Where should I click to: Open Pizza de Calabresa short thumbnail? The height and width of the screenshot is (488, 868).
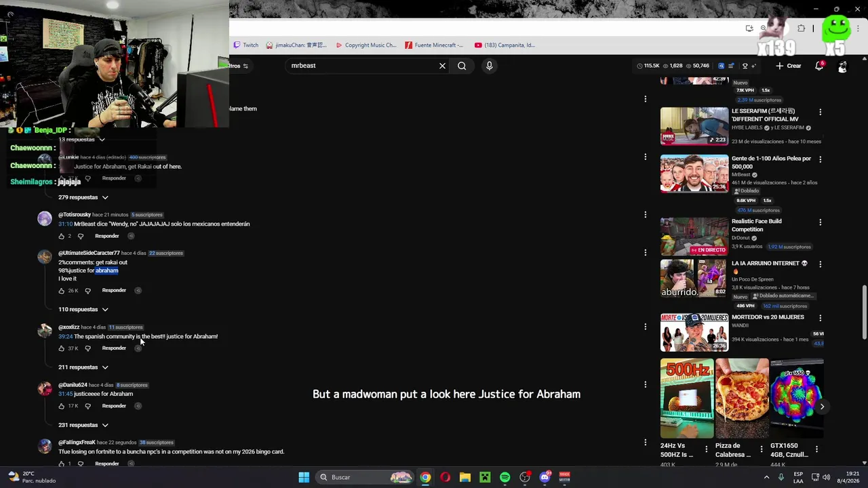coord(742,399)
